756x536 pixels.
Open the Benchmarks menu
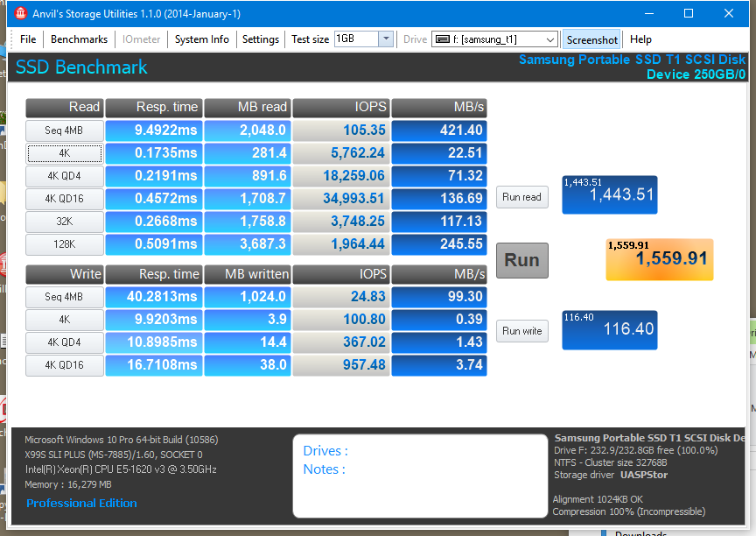pyautogui.click(x=79, y=39)
